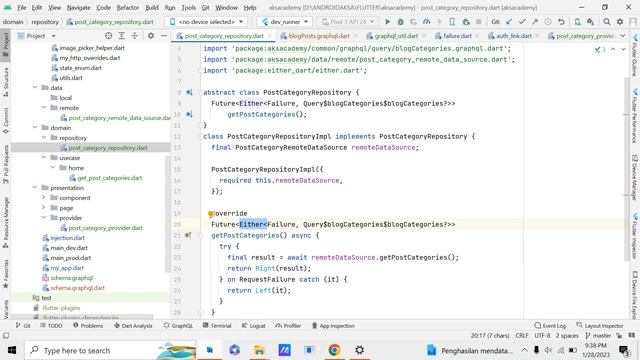Open the Logcat tool window
Viewport: 640px width, 360px height.
coord(253,326)
